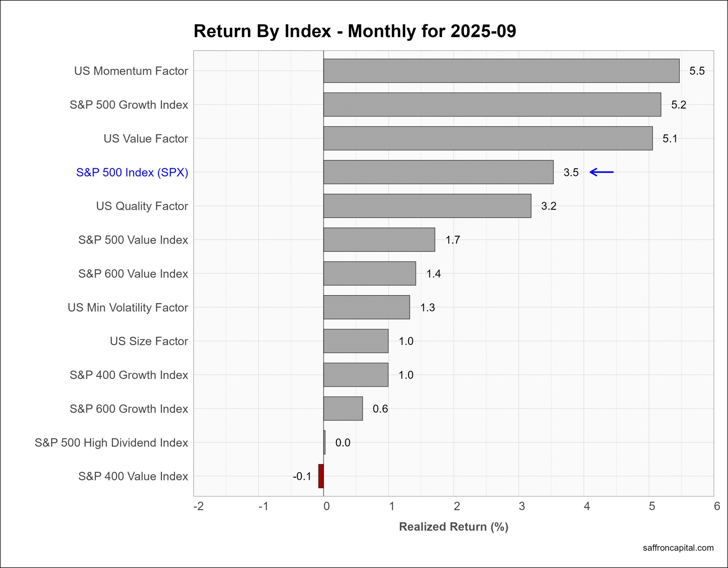Click the S&P 600 Value Index label

pyautogui.click(x=133, y=274)
